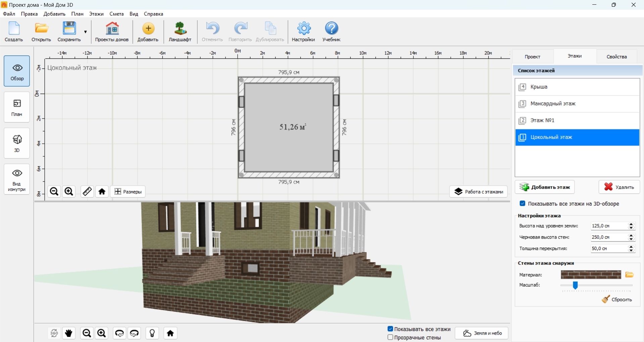Click the Удалить floor button
Viewport: 644px width, 342px height.
(x=619, y=187)
